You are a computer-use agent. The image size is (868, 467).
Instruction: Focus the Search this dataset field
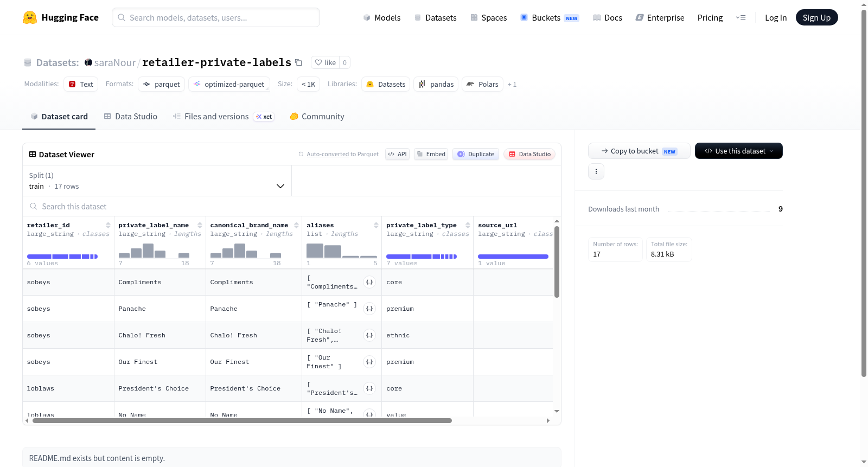292,206
